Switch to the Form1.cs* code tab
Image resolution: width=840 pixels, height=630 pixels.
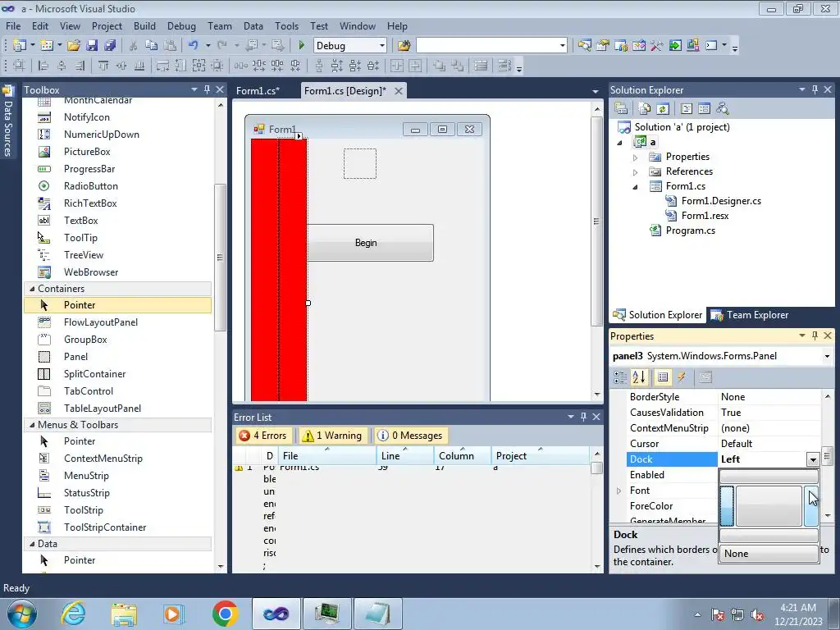pos(258,91)
